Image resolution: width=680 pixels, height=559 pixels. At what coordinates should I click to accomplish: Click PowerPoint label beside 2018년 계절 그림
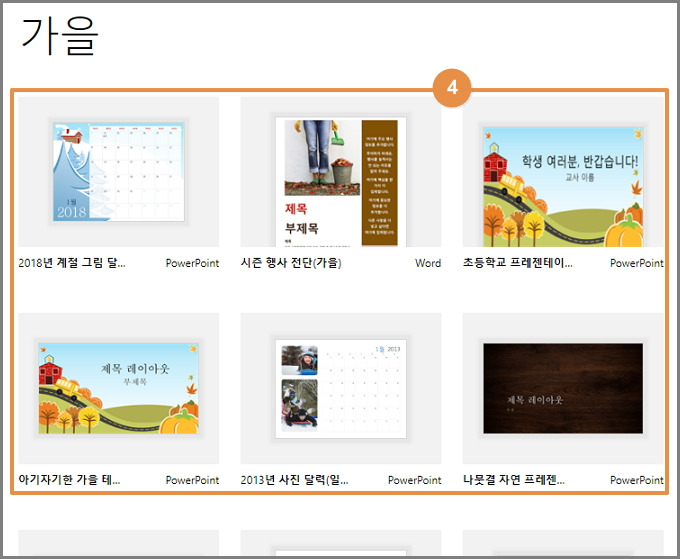pyautogui.click(x=192, y=263)
